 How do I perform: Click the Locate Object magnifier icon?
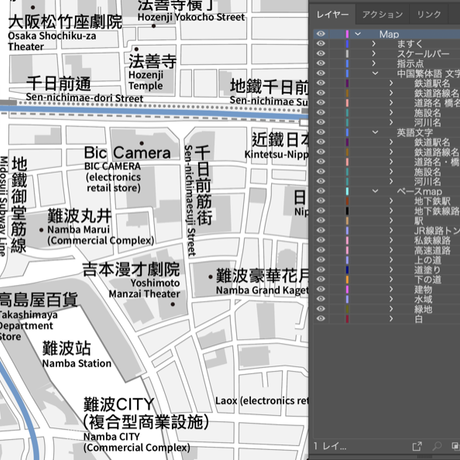(437, 446)
